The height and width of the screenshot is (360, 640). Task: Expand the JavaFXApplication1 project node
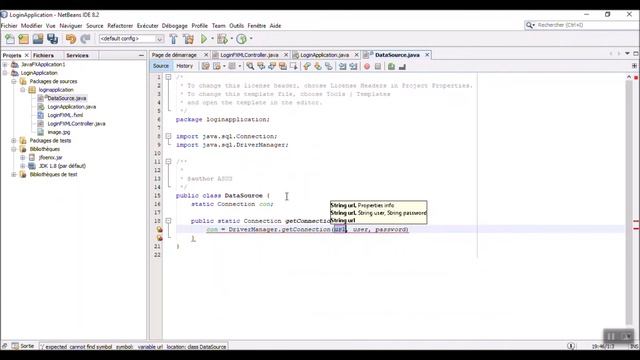pyautogui.click(x=5, y=64)
